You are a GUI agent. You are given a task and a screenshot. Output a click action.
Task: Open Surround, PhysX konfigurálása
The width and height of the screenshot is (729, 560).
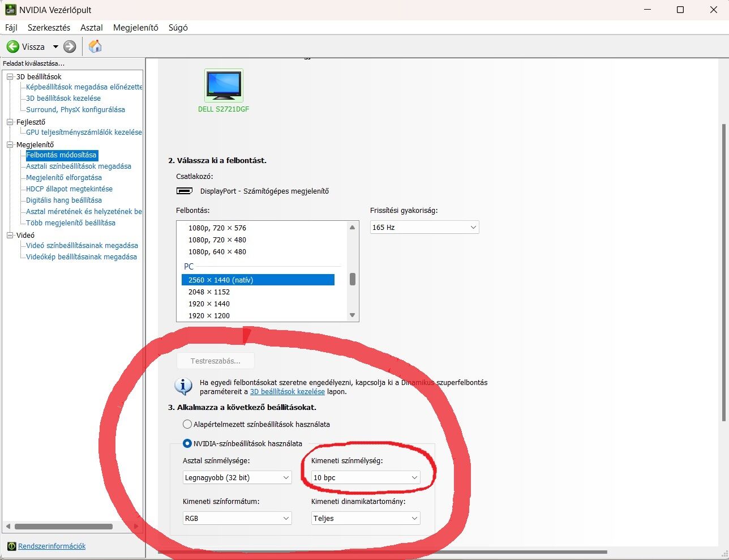point(75,109)
